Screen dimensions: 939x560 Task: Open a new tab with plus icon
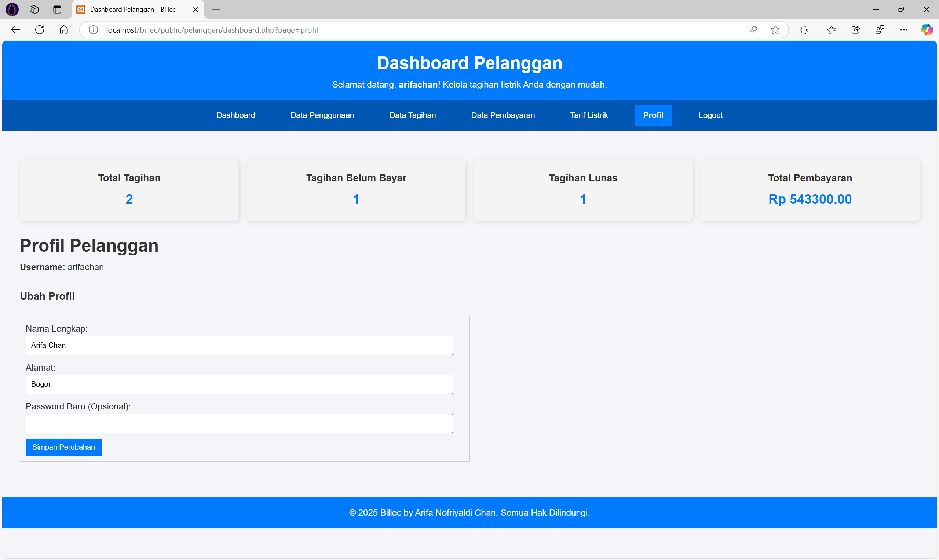click(216, 10)
